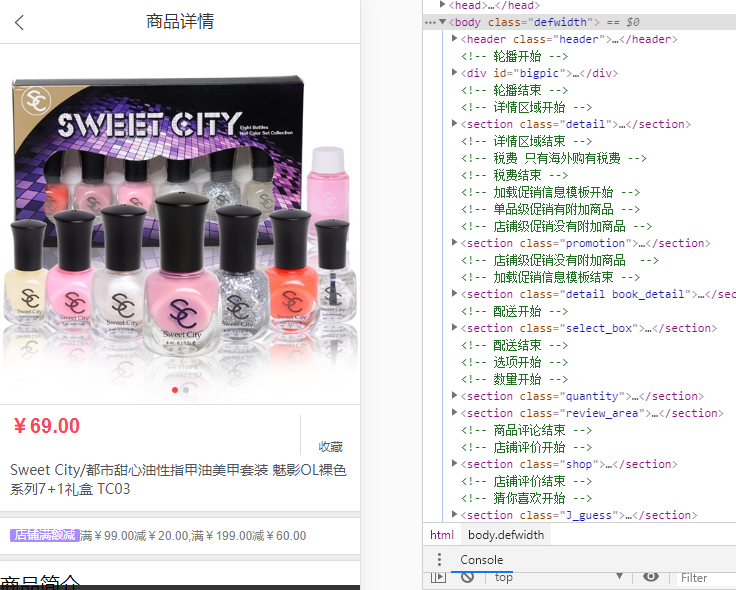Viewport: 736px width, 590px height.
Task: Go back using the header arrow
Action: pyautogui.click(x=19, y=22)
